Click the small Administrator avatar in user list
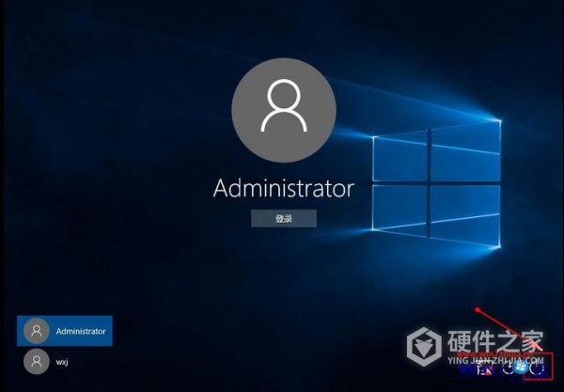The image size is (564, 392). tap(36, 331)
